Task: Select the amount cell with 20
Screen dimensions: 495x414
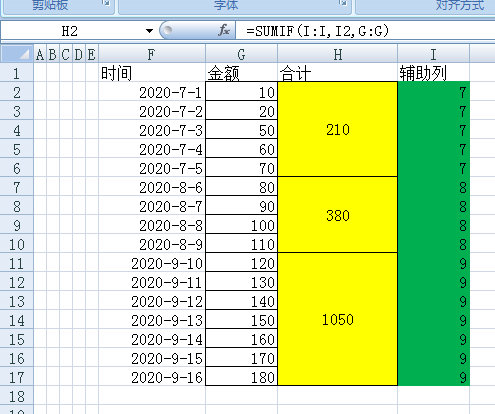Action: pyautogui.click(x=241, y=110)
